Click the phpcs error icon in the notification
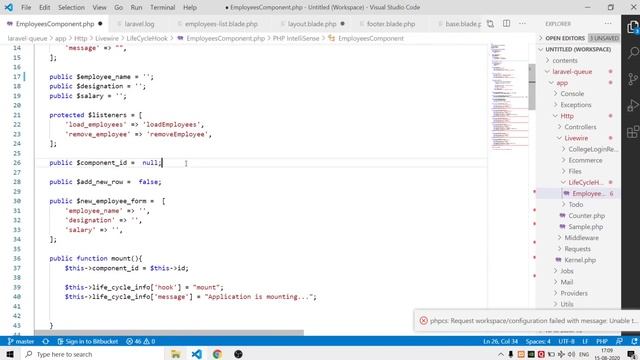 click(x=424, y=321)
